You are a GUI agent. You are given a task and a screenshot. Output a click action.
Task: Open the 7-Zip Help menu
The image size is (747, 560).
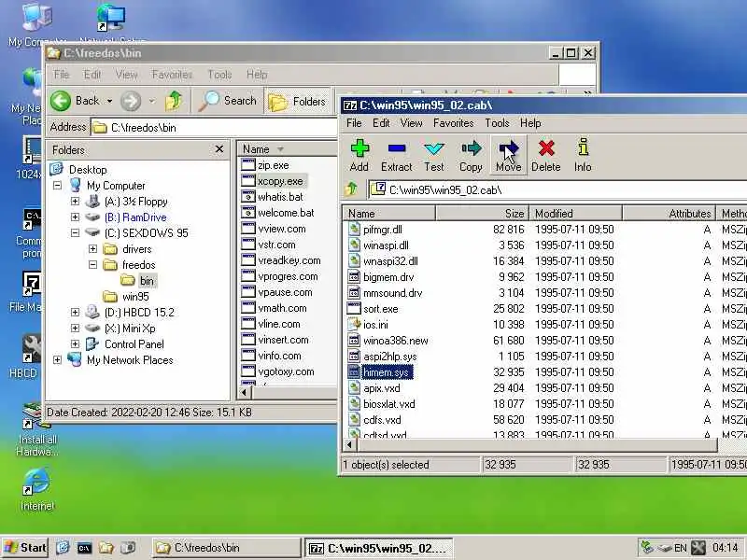[530, 123]
